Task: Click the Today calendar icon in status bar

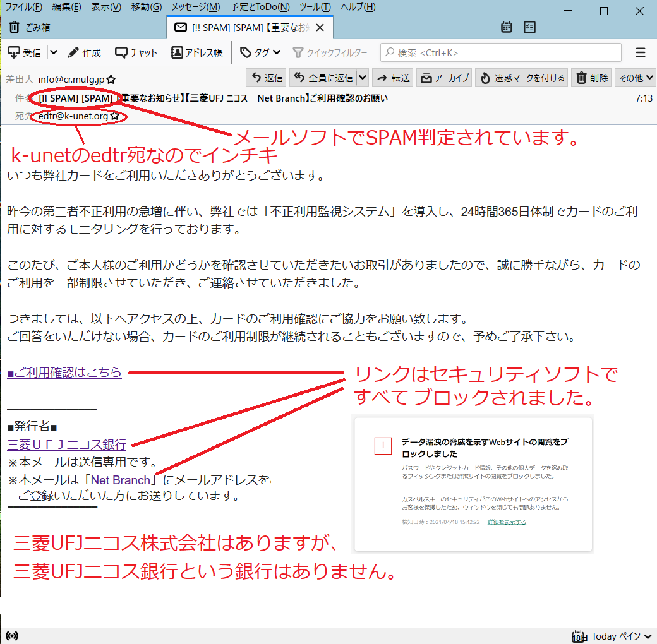Action: (579, 636)
